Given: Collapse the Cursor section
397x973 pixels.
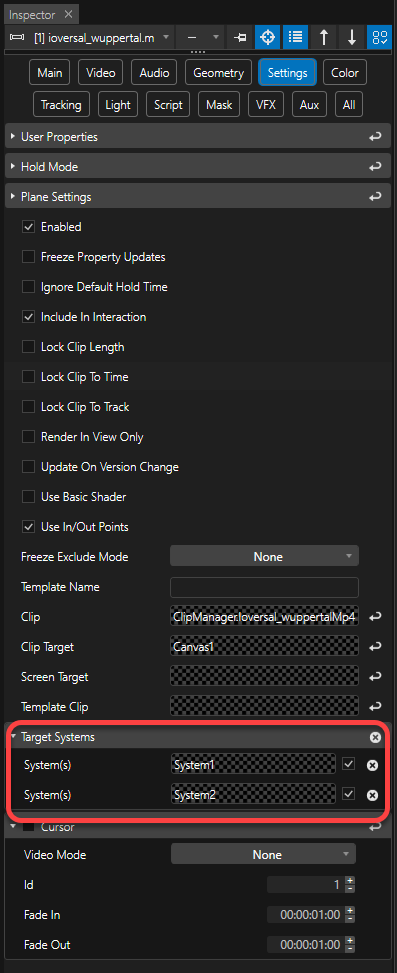Looking at the screenshot, I should (x=13, y=827).
